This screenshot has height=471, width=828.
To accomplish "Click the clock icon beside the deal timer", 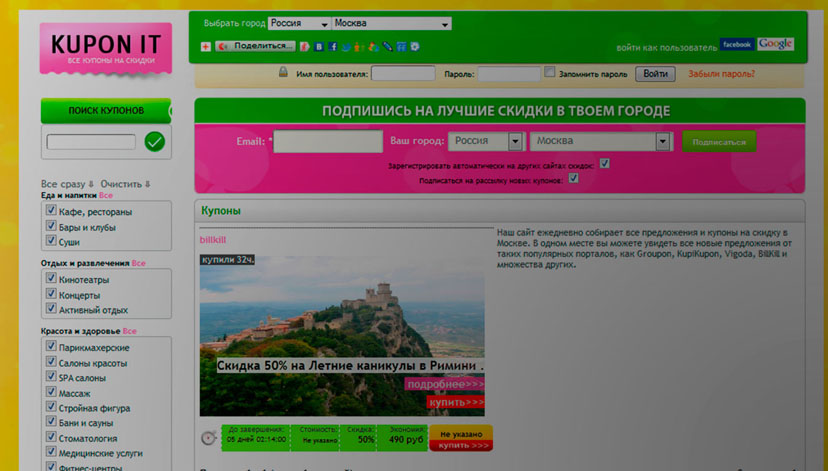I will click(209, 438).
